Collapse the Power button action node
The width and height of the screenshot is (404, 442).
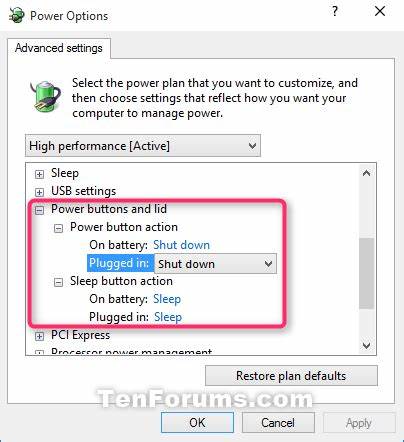point(58,228)
